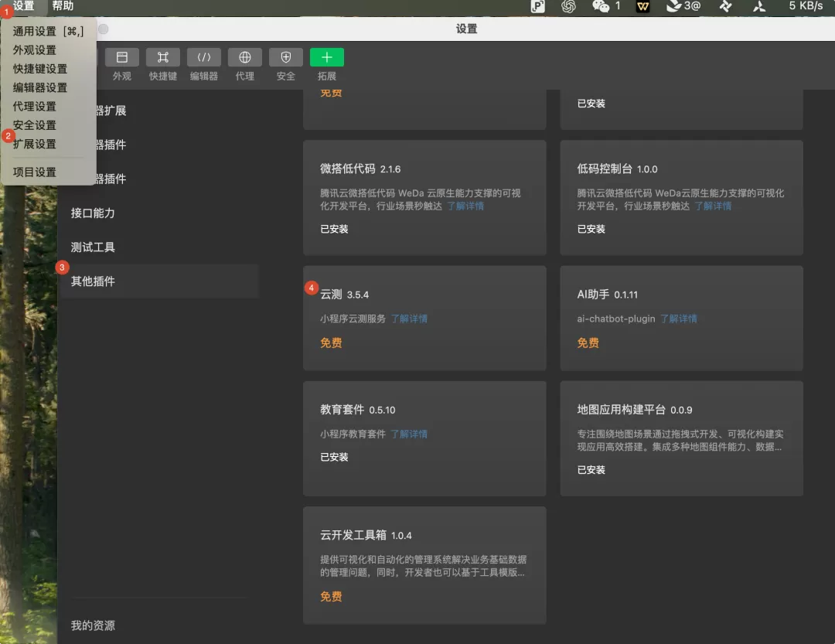Viewport: 835px width, 644px height.
Task: Select the 快捷键 shortcut toolbar icon
Action: [163, 57]
